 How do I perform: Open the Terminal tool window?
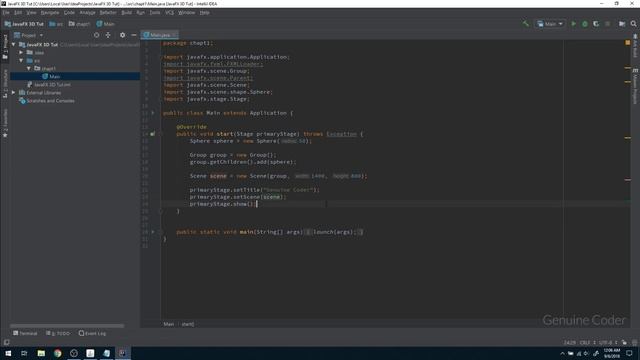click(25, 333)
